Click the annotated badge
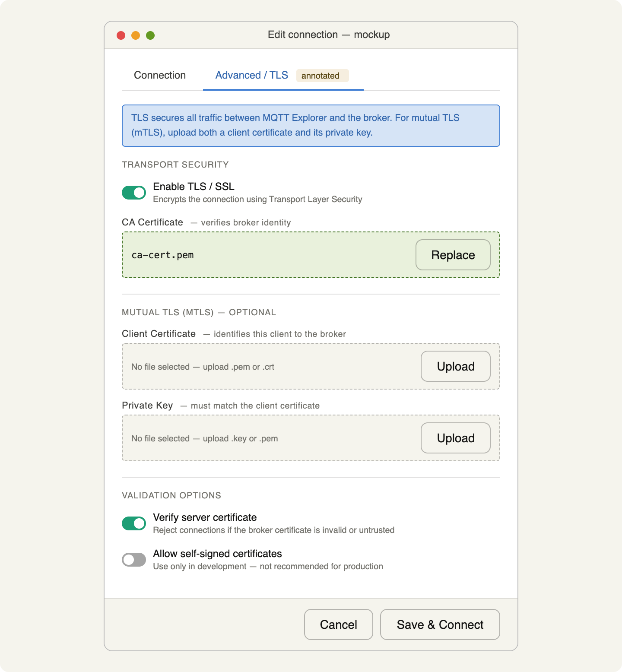This screenshot has height=672, width=622. point(322,76)
